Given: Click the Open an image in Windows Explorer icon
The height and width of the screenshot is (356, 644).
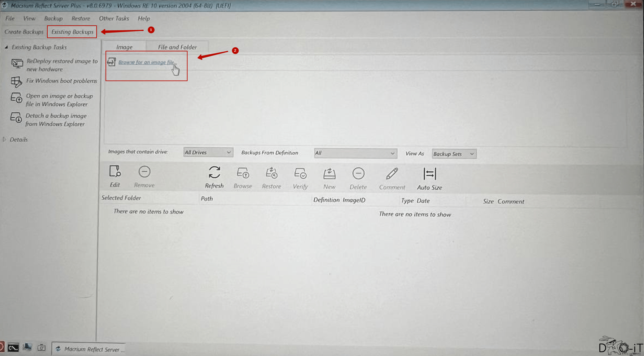Looking at the screenshot, I should click(x=16, y=98).
